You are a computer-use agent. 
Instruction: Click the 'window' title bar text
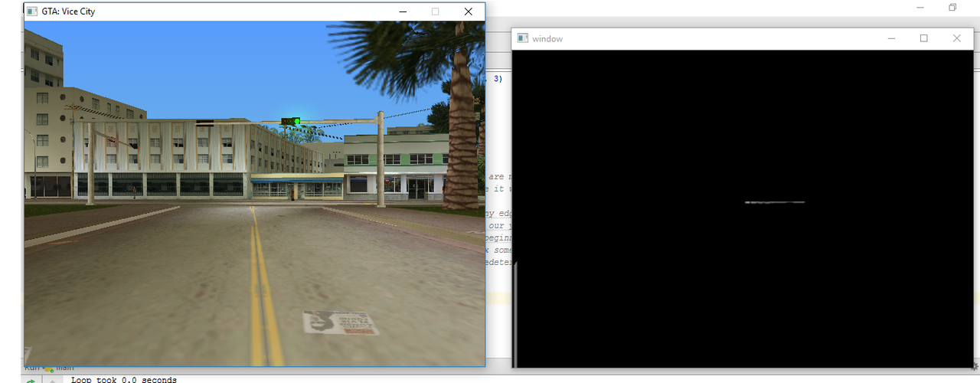(x=547, y=38)
